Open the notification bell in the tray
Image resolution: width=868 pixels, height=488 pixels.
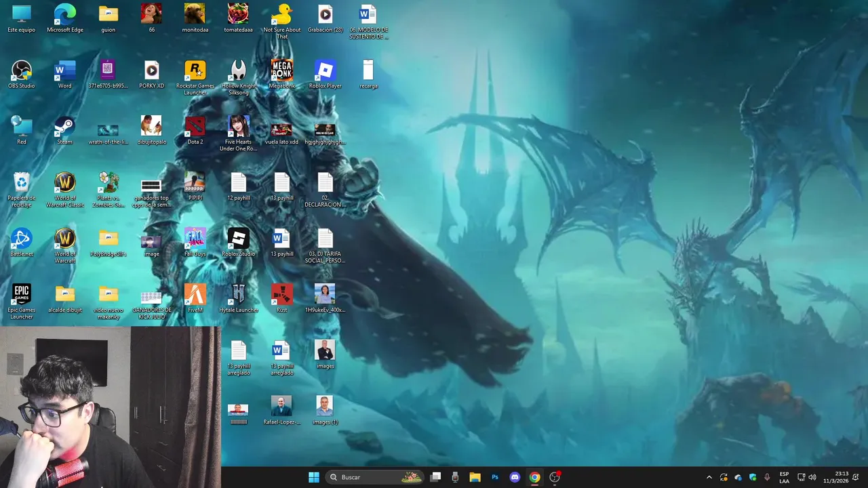pos(856,477)
